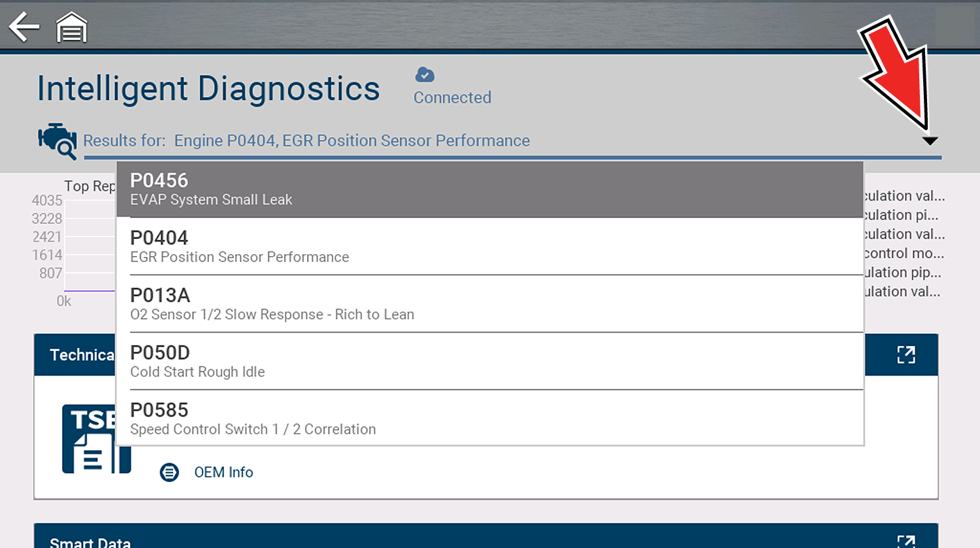Select P0585 Speed Control Switch Correlation

(x=490, y=419)
